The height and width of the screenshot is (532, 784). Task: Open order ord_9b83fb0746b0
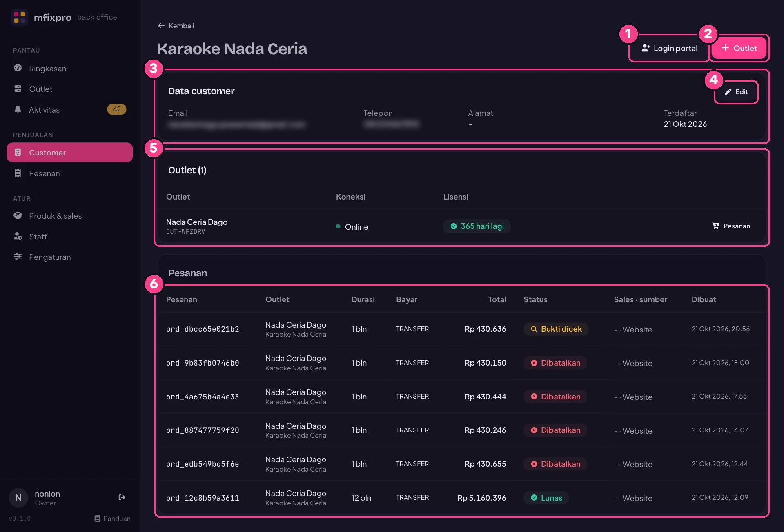pyautogui.click(x=203, y=363)
